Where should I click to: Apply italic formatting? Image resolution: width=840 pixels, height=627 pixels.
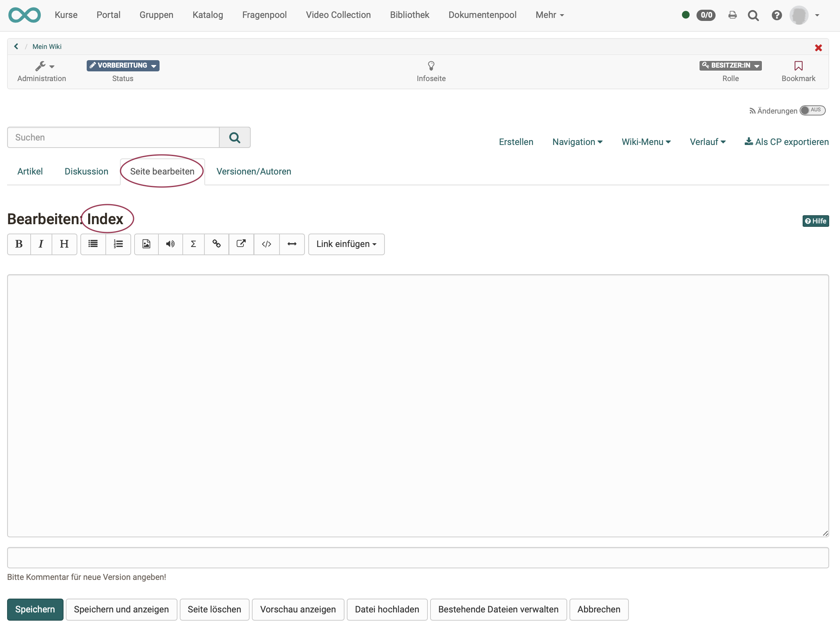point(41,244)
